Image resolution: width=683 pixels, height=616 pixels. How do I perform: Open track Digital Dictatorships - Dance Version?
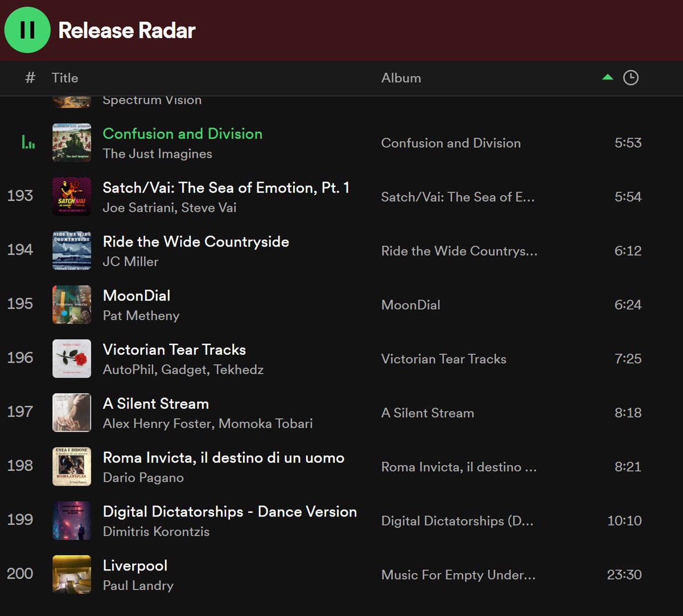tap(230, 512)
